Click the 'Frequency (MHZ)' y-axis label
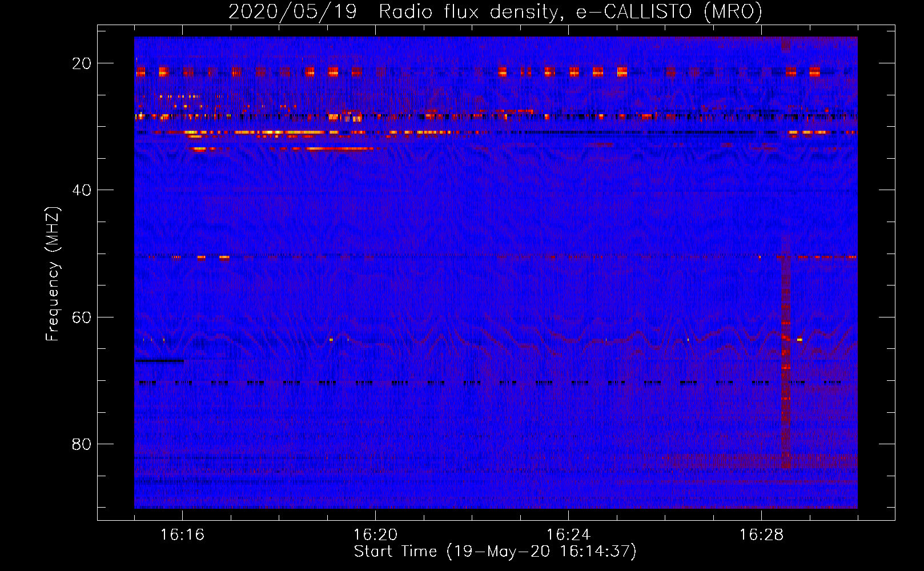924x571 pixels. tap(53, 274)
